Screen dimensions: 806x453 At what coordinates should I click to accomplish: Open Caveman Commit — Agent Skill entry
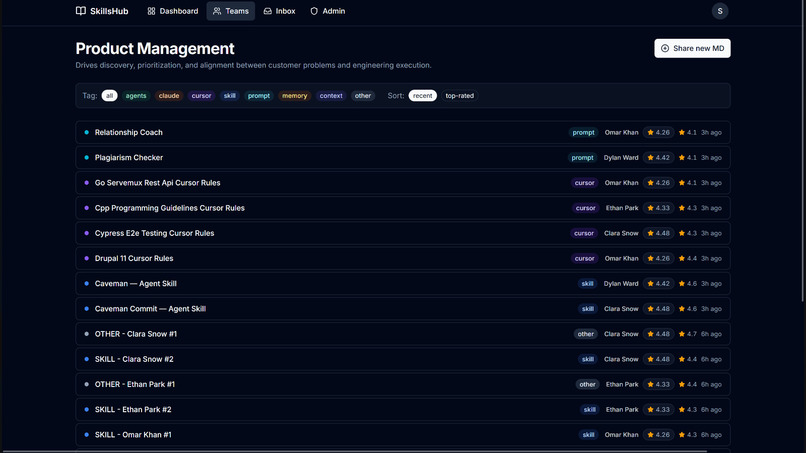403,309
